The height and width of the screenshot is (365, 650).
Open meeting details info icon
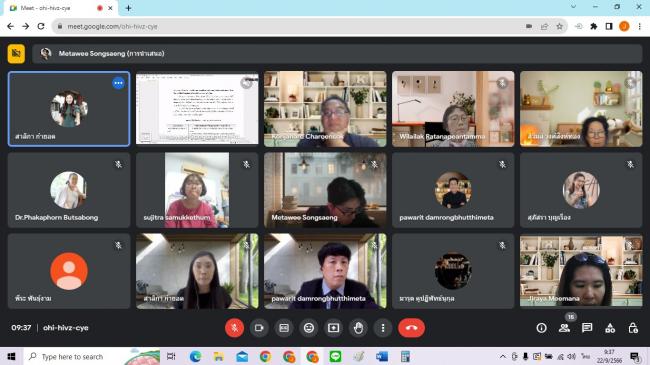pos(541,328)
